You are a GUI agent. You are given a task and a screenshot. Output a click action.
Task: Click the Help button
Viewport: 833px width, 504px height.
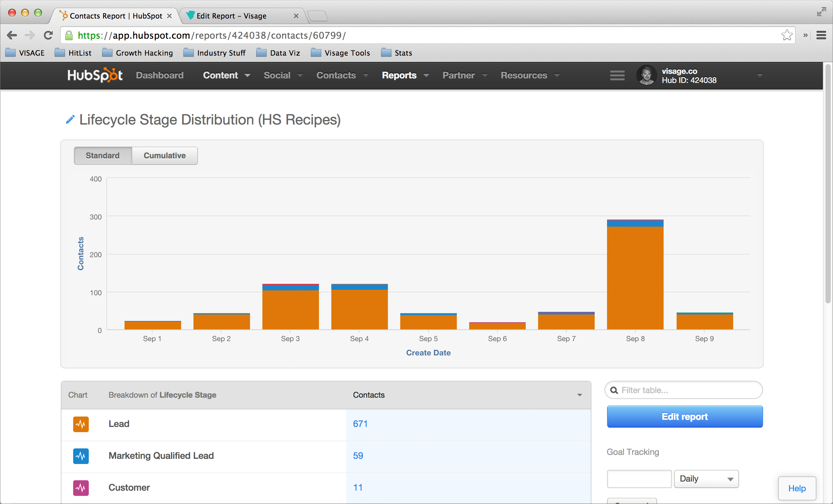click(796, 488)
